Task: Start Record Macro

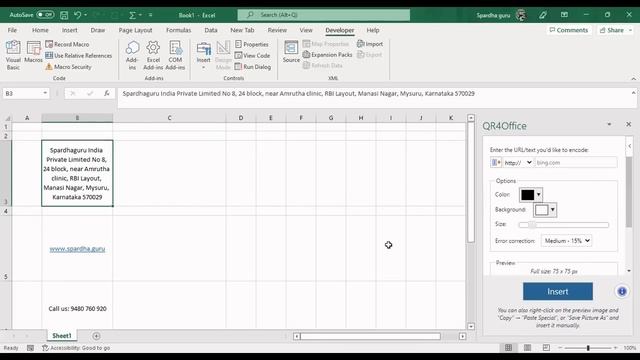Action: tap(67, 44)
